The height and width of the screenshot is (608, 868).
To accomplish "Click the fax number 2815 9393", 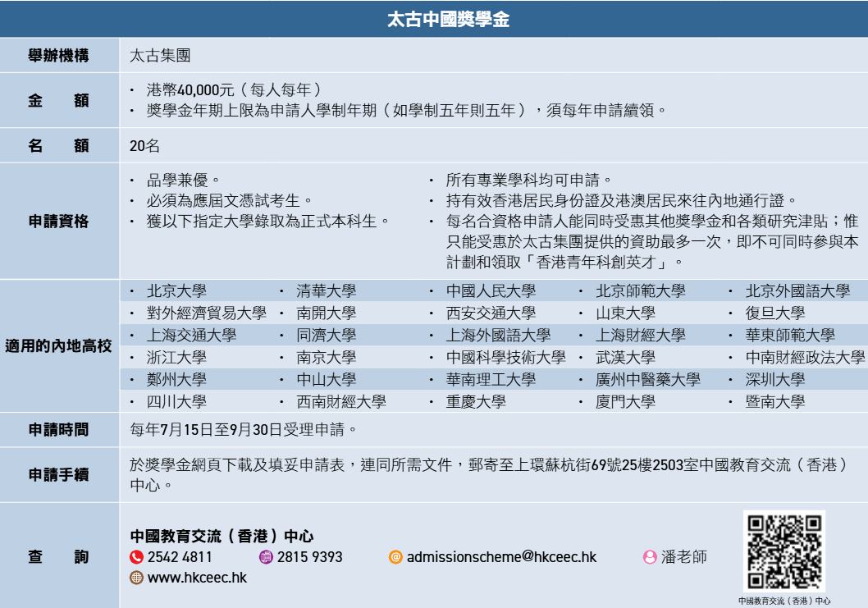I will coord(309,557).
